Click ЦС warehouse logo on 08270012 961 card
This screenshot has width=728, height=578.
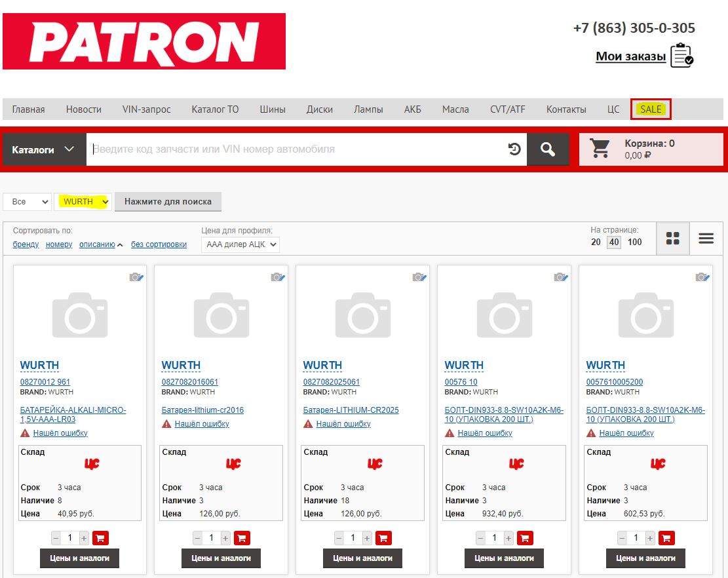coord(92,463)
